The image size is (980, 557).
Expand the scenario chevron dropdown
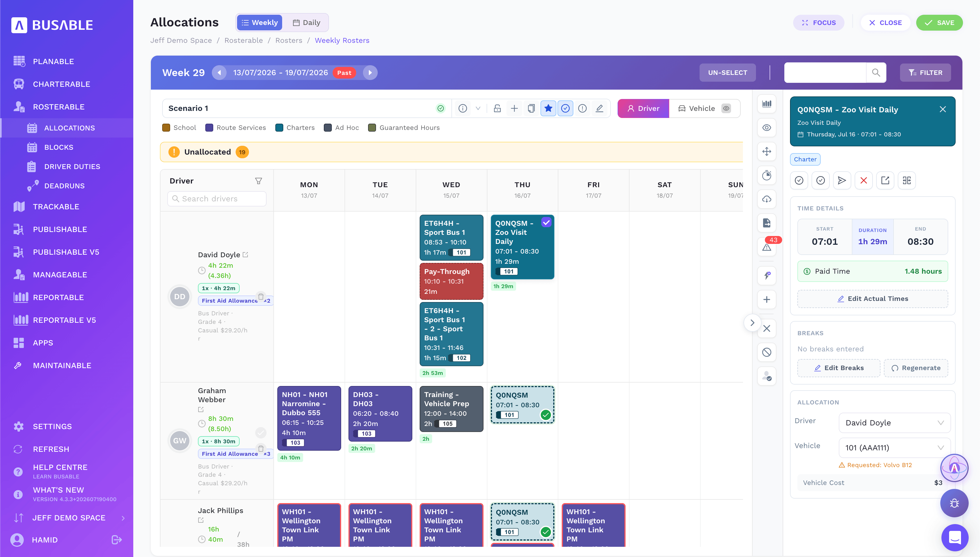[x=478, y=108]
